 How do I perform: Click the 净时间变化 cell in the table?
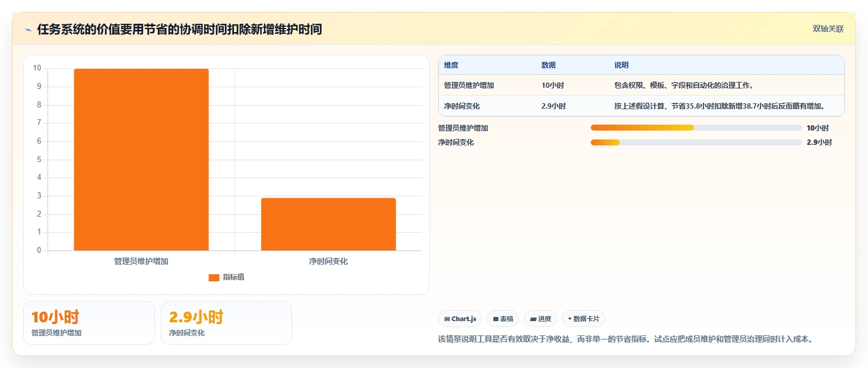(x=462, y=106)
